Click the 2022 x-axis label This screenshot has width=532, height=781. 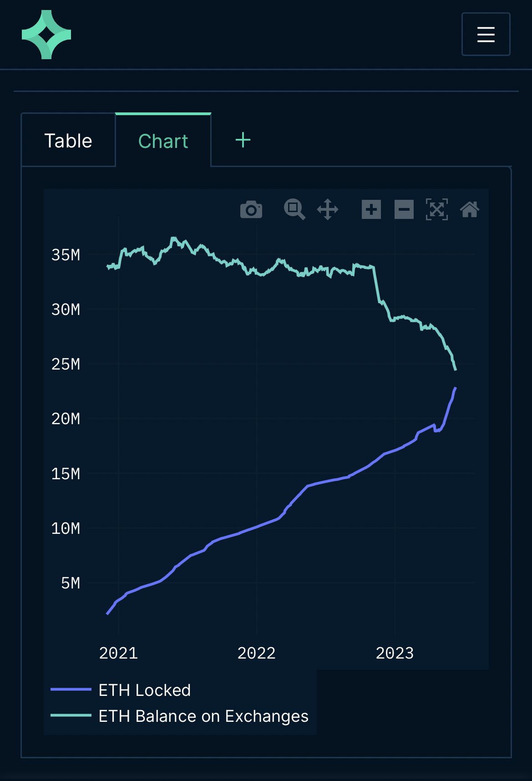257,653
